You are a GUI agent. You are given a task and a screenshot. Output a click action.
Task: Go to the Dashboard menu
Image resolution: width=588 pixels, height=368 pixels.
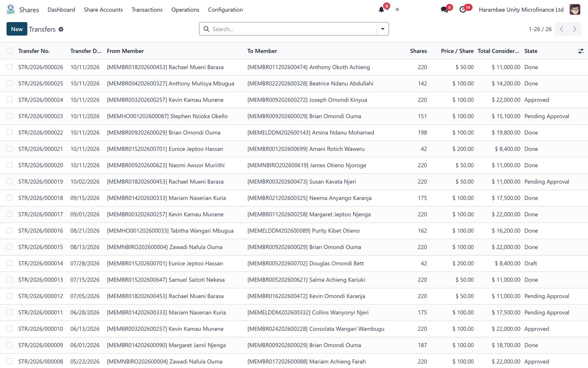[61, 10]
